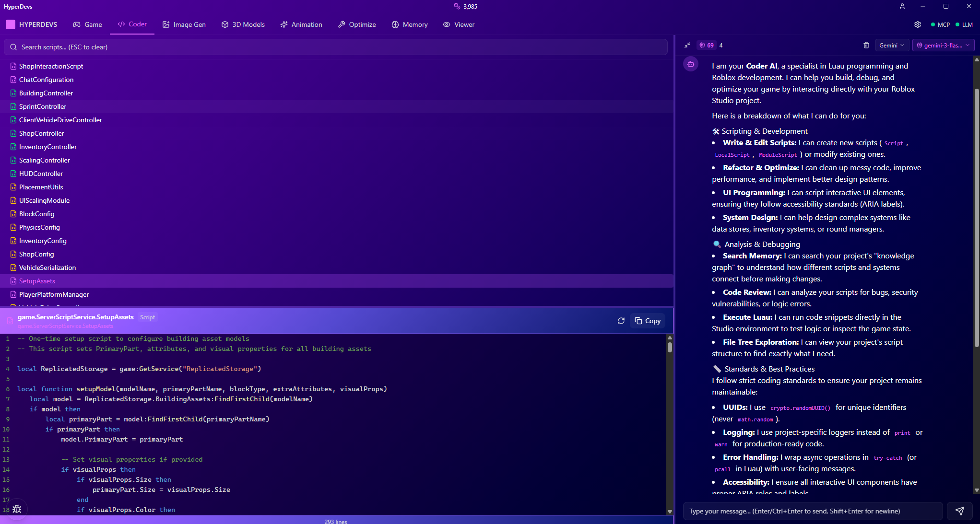The height and width of the screenshot is (524, 980).
Task: Click the code editor scroll-up arrow
Action: (670, 338)
